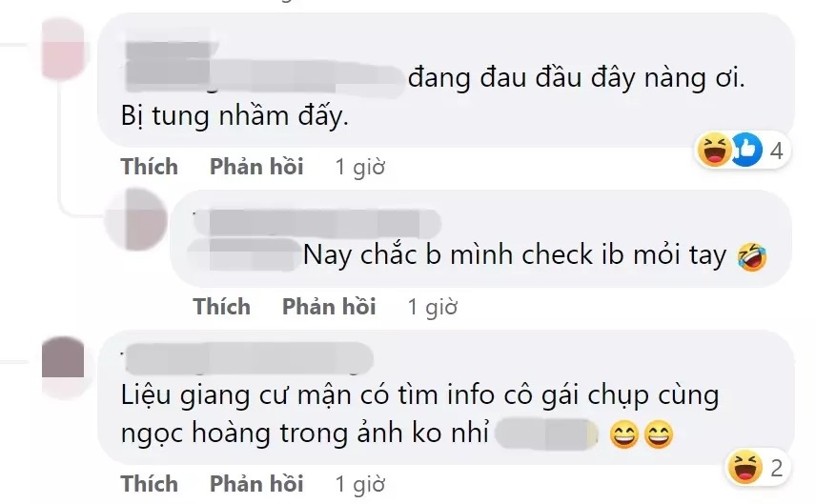Click the laughing reaction on the "Bị tung nhầm đấy" comment
Screen dimensions: 816x504
tap(714, 150)
